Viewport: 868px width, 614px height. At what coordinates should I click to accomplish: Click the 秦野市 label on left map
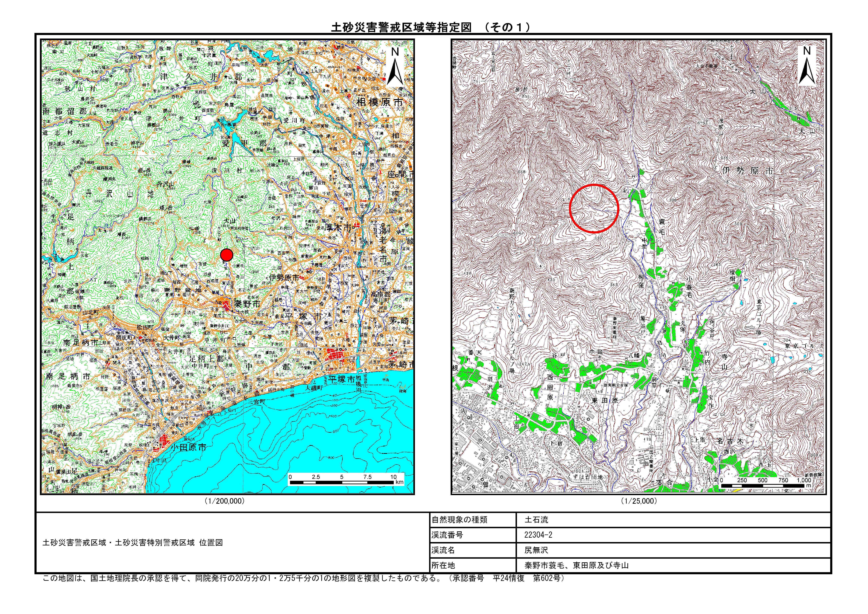click(x=247, y=304)
